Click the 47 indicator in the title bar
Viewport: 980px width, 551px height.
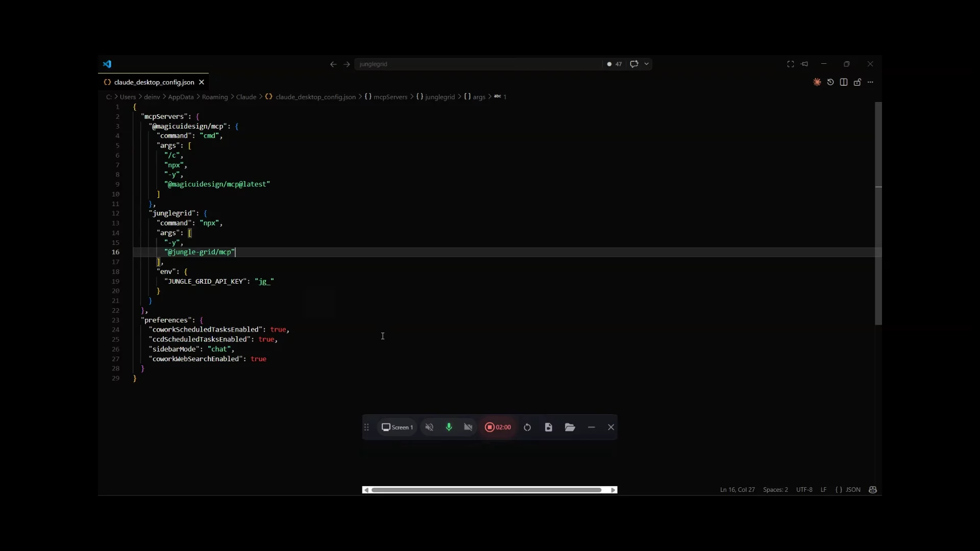pos(615,64)
